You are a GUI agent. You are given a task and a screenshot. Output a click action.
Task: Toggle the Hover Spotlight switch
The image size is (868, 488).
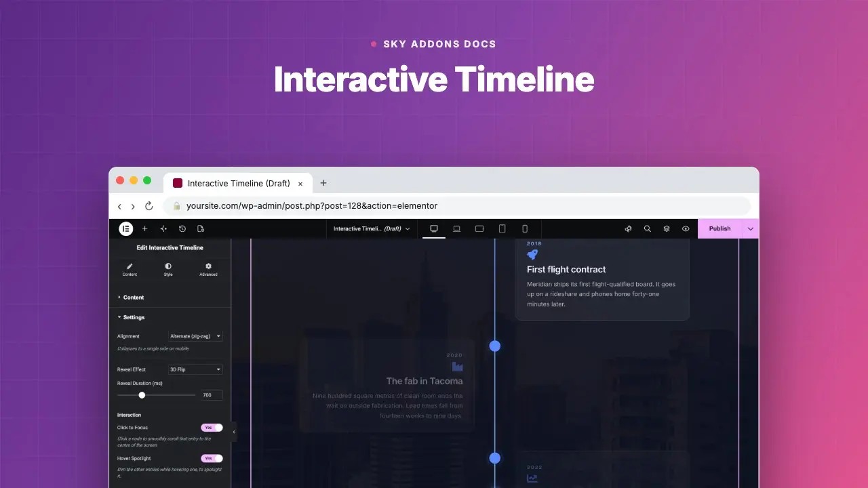212,458
